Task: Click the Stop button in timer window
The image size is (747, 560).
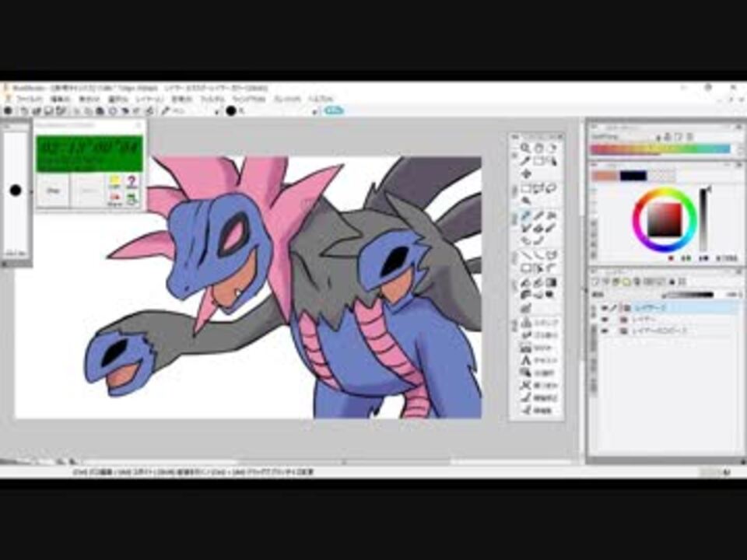Action: (53, 191)
